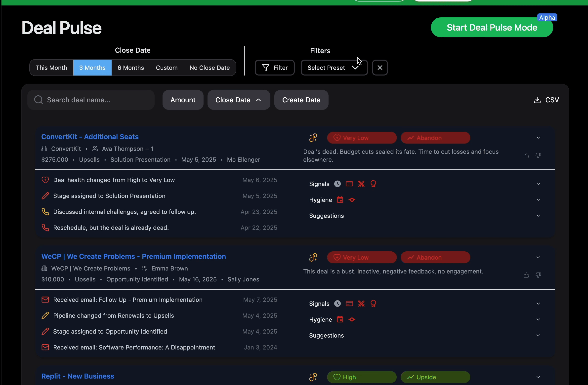Click the award ribbon signal icon for ConvertKit
Image resolution: width=588 pixels, height=385 pixels.
tap(373, 184)
